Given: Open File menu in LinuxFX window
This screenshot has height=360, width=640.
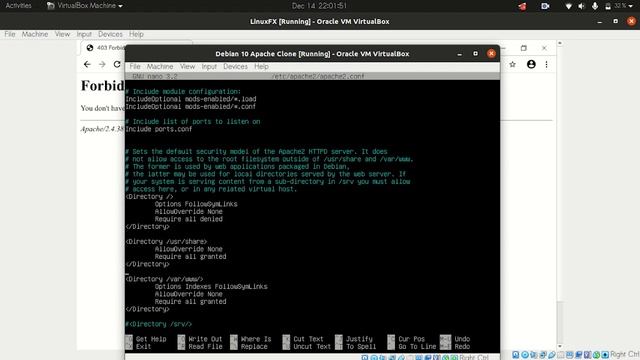Looking at the screenshot, I should click(x=10, y=34).
